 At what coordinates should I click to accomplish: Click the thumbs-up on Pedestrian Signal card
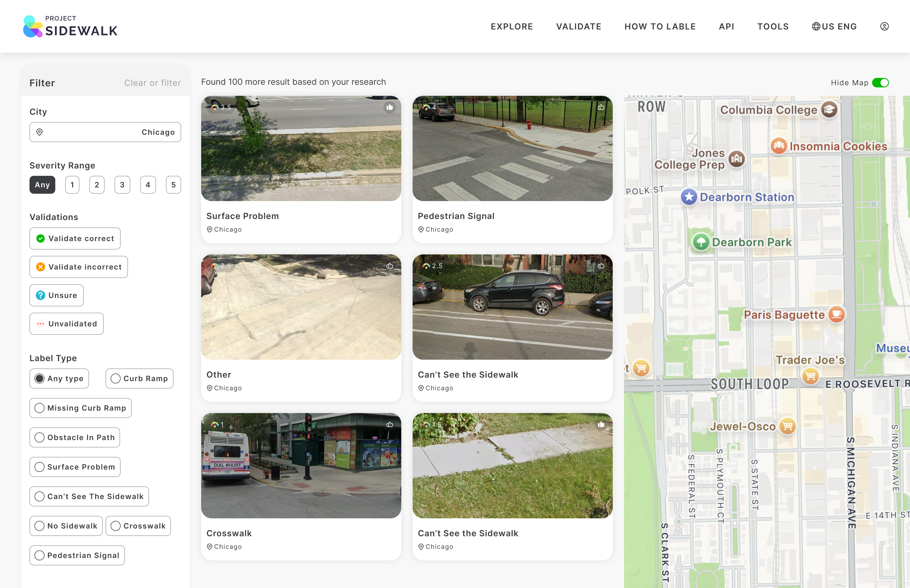click(x=601, y=107)
